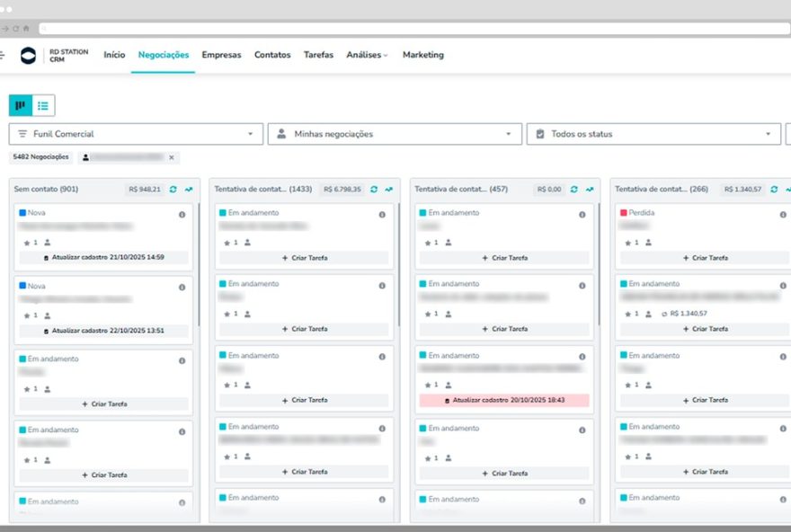Expand the Minhas negociações filter
This screenshot has width=791, height=532.
click(x=395, y=134)
